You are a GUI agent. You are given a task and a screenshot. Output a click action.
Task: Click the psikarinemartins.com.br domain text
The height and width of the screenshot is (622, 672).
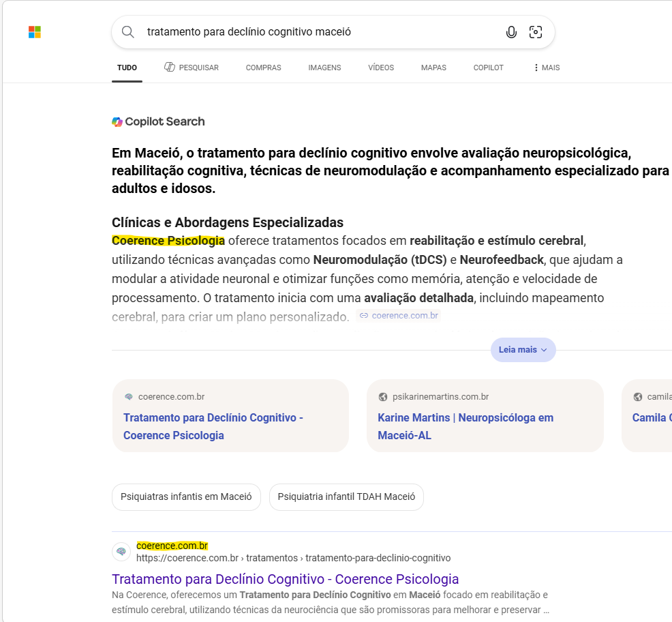(x=440, y=397)
